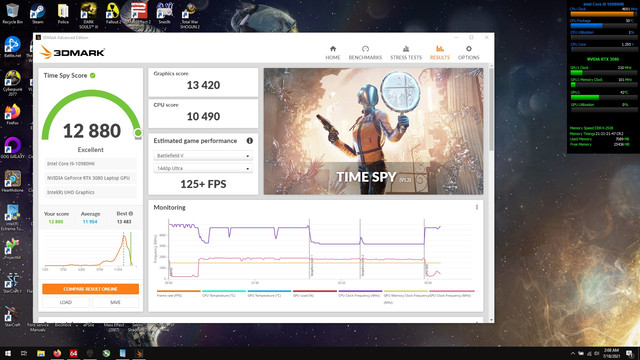The width and height of the screenshot is (640, 360).
Task: Click the 3DMark logo
Action: pyautogui.click(x=72, y=52)
